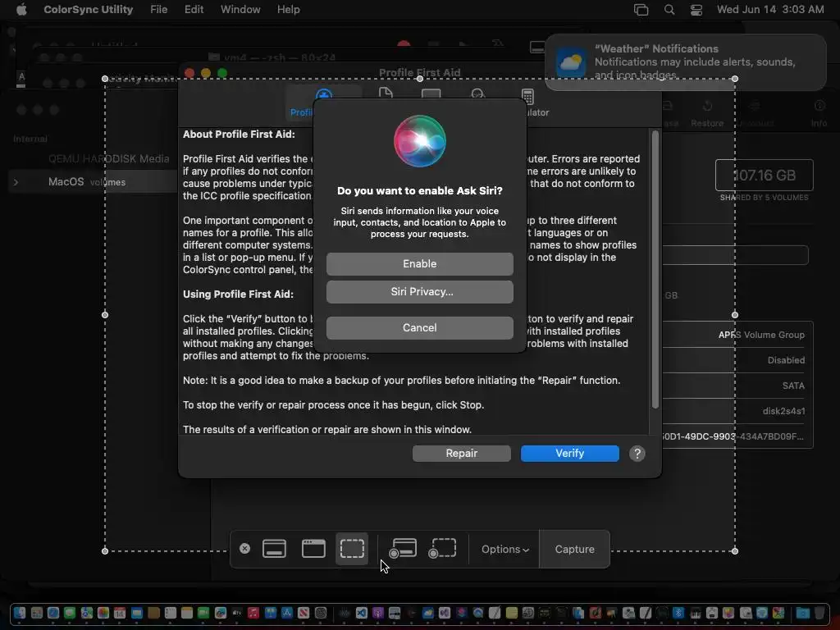840x630 pixels.
Task: Click the APFS Volume Group value
Action: [761, 335]
